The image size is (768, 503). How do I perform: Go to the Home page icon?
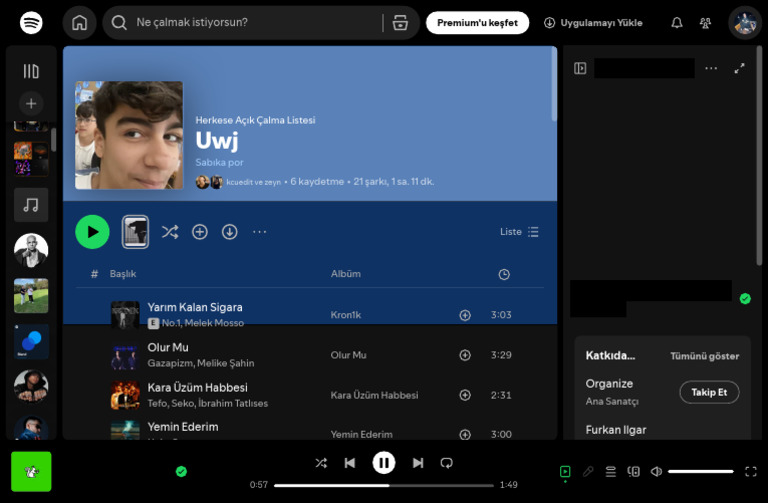coord(79,23)
